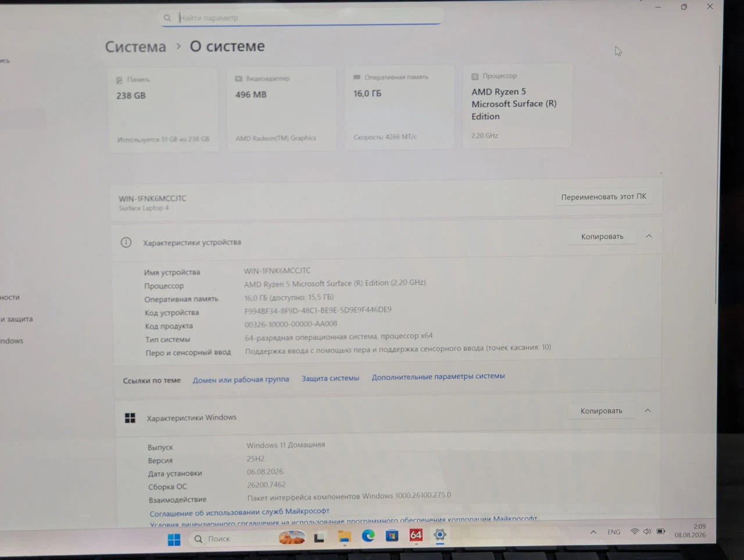Open the search highlight image in taskbar
The height and width of the screenshot is (560, 744).
click(292, 538)
